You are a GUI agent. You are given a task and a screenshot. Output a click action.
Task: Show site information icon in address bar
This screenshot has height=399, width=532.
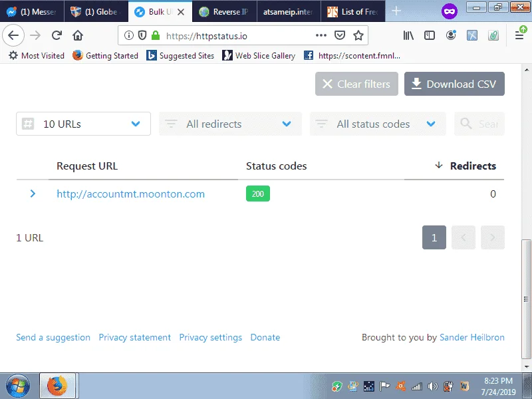(128, 35)
